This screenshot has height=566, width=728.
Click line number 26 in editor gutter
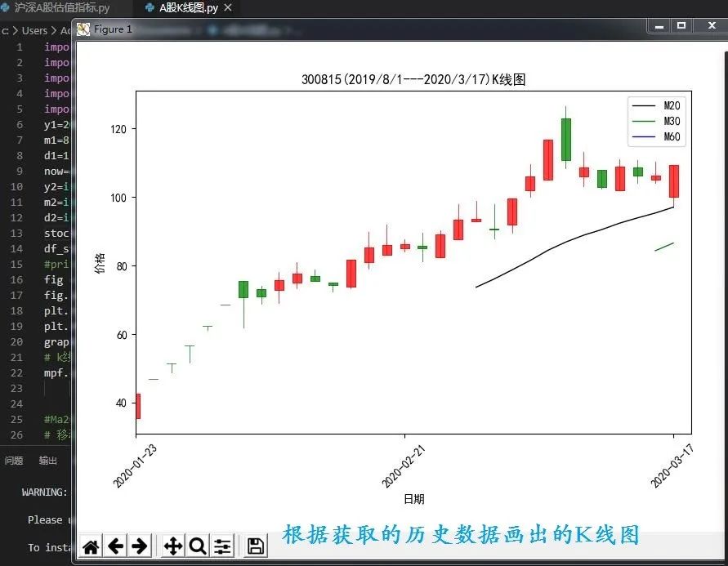click(x=16, y=435)
